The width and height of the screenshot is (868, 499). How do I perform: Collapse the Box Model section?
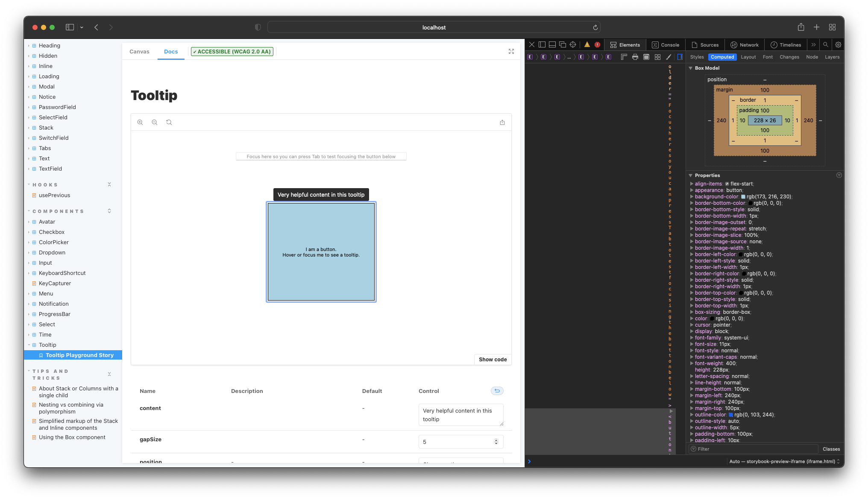point(691,68)
